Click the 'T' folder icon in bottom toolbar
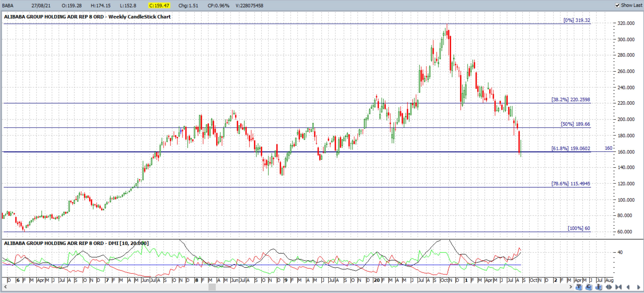Image resolution: width=644 pixels, height=293 pixels. click(579, 287)
